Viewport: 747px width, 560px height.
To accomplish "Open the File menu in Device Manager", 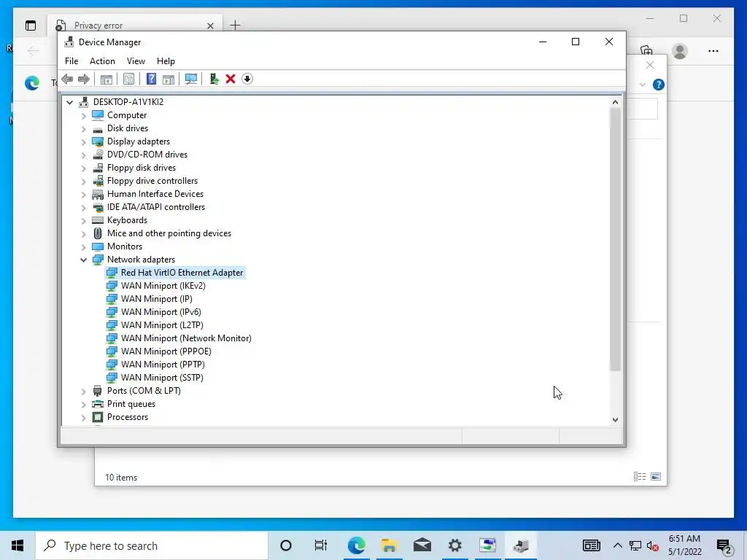I will point(71,61).
